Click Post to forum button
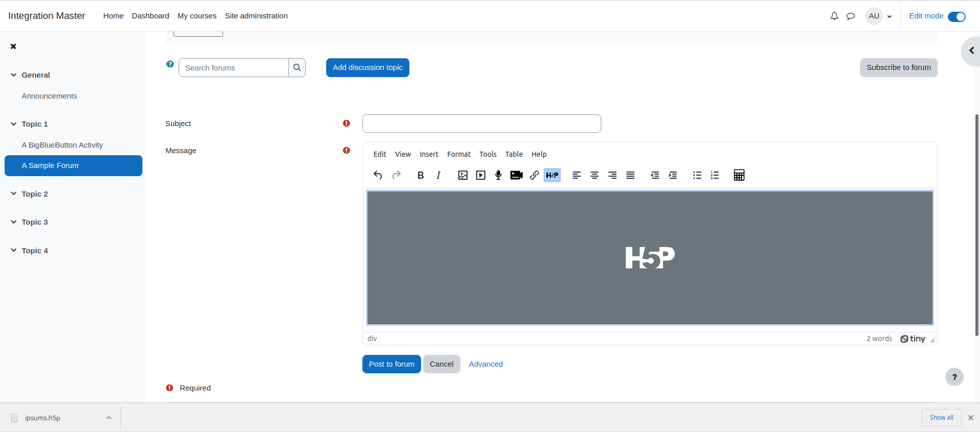 pos(391,364)
